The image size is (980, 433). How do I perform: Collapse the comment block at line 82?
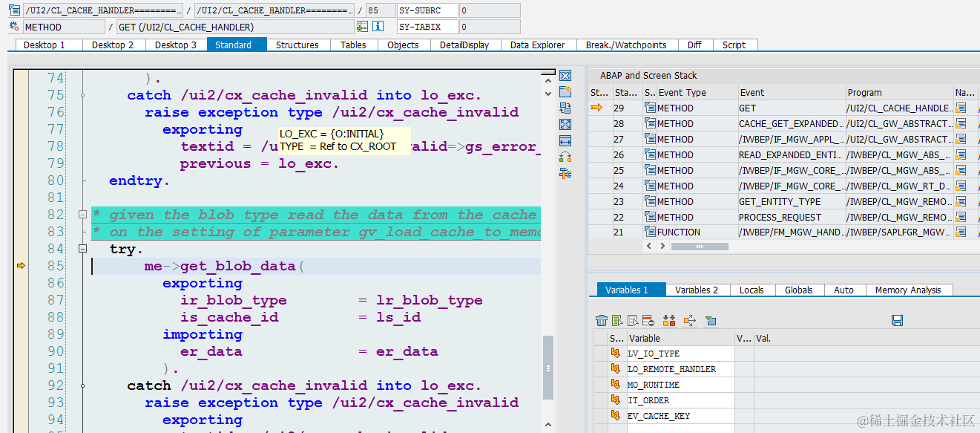[83, 215]
